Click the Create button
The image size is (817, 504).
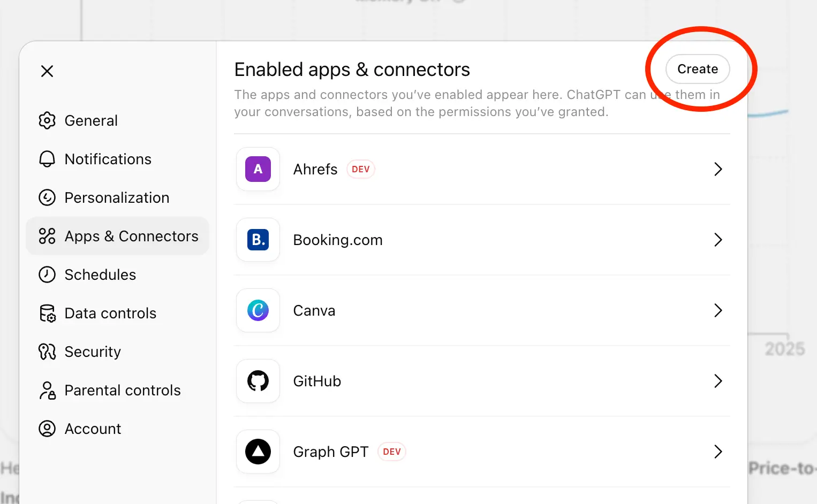(697, 69)
